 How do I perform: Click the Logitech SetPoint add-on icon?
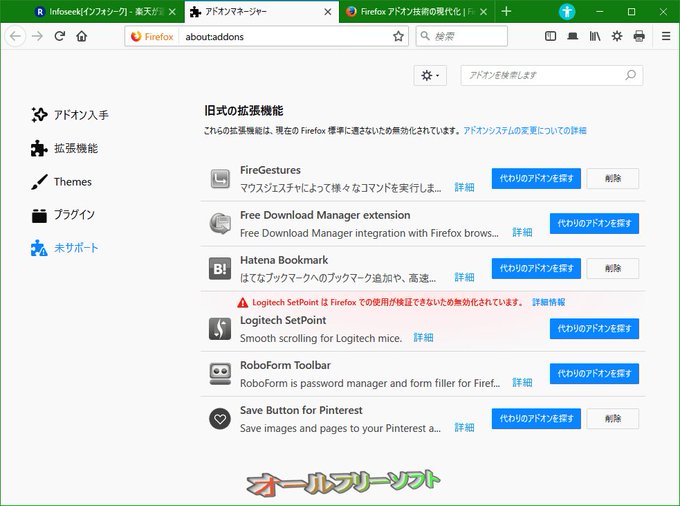pyautogui.click(x=220, y=329)
